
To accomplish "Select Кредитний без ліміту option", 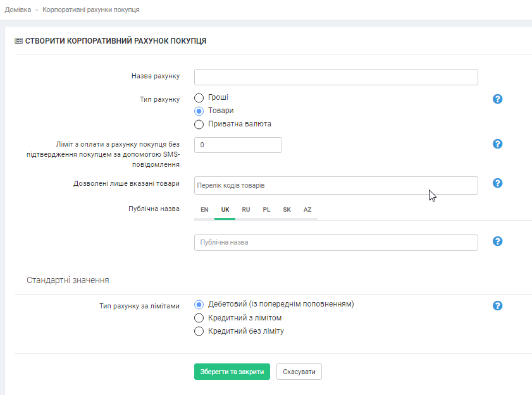I will tap(199, 331).
